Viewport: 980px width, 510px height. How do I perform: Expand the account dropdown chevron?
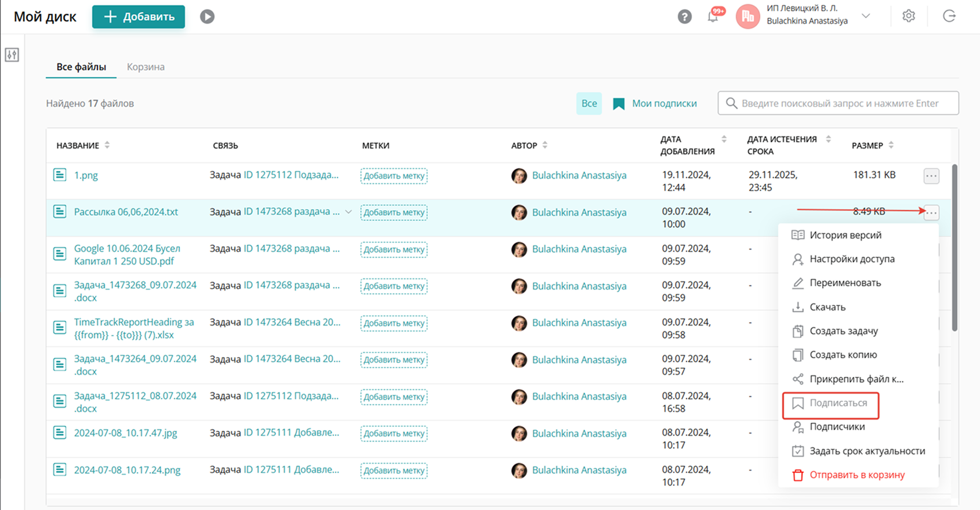click(x=866, y=16)
